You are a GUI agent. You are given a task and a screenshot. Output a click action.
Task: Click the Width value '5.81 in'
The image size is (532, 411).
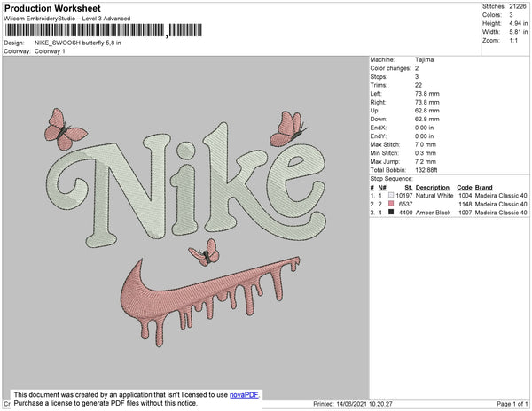click(x=518, y=32)
